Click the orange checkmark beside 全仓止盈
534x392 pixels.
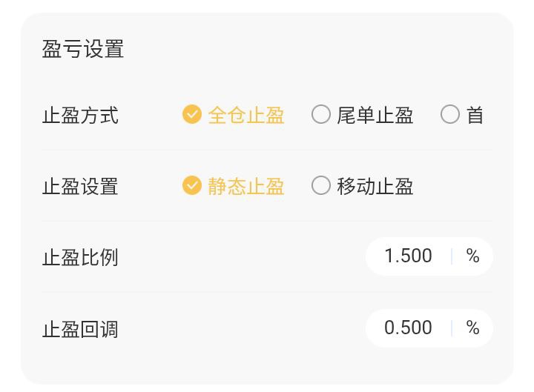coord(192,115)
